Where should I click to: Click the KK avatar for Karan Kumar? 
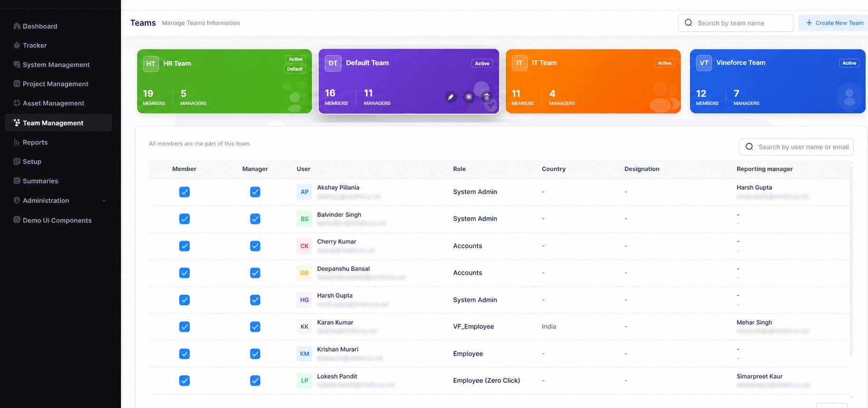(x=304, y=326)
